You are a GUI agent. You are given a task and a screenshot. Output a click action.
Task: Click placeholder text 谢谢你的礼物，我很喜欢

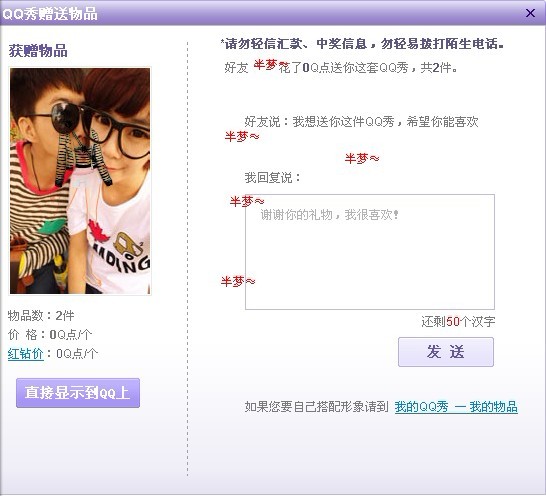click(x=329, y=215)
